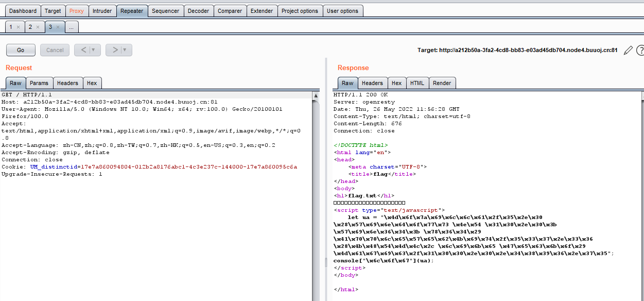
Task: Open the Sequencer tab
Action: click(166, 11)
